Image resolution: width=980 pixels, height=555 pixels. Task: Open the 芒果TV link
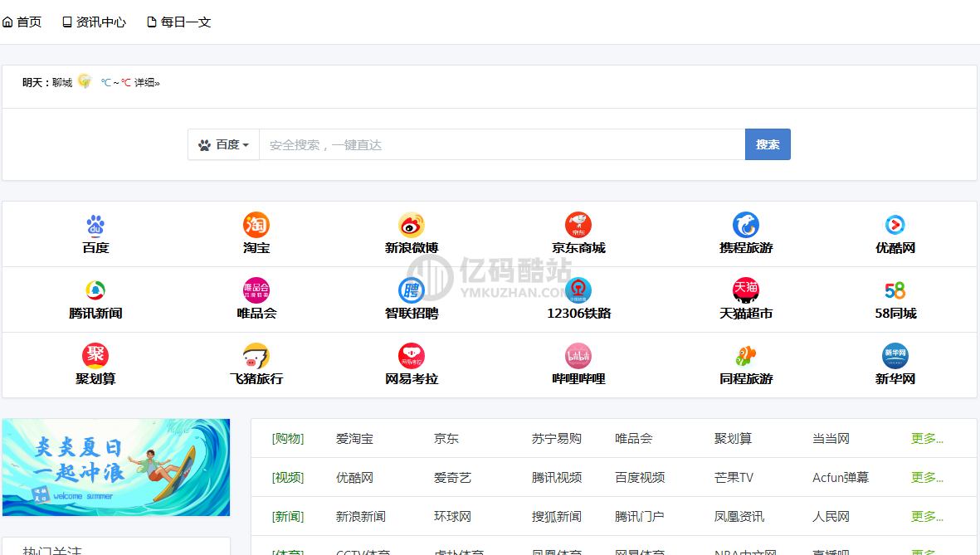coord(734,478)
